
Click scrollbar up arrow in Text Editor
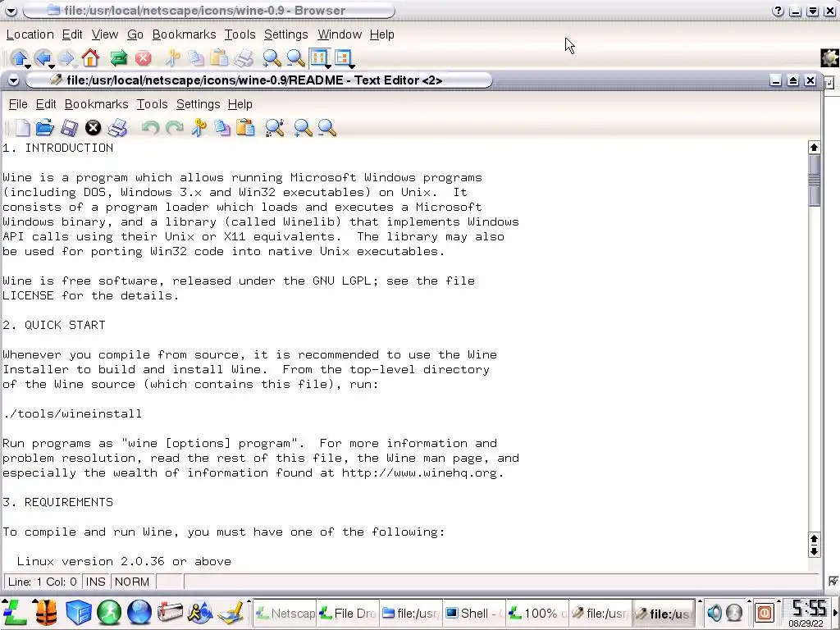click(x=815, y=148)
